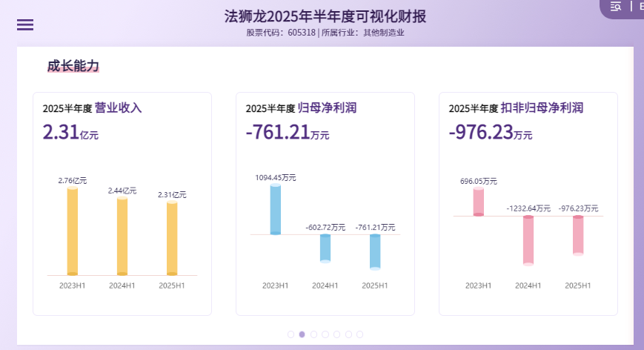644x350 pixels.
Task: Switch to the third carousel page dot
Action: click(x=314, y=334)
